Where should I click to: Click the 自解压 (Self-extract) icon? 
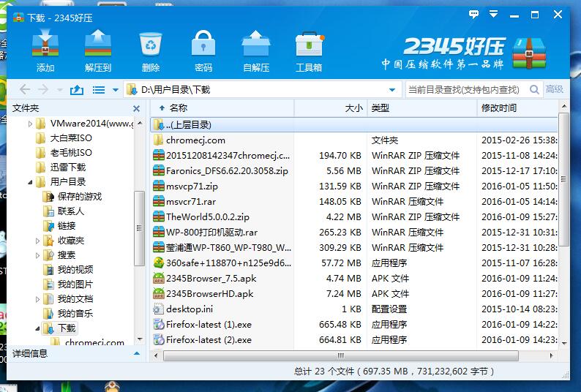[255, 44]
